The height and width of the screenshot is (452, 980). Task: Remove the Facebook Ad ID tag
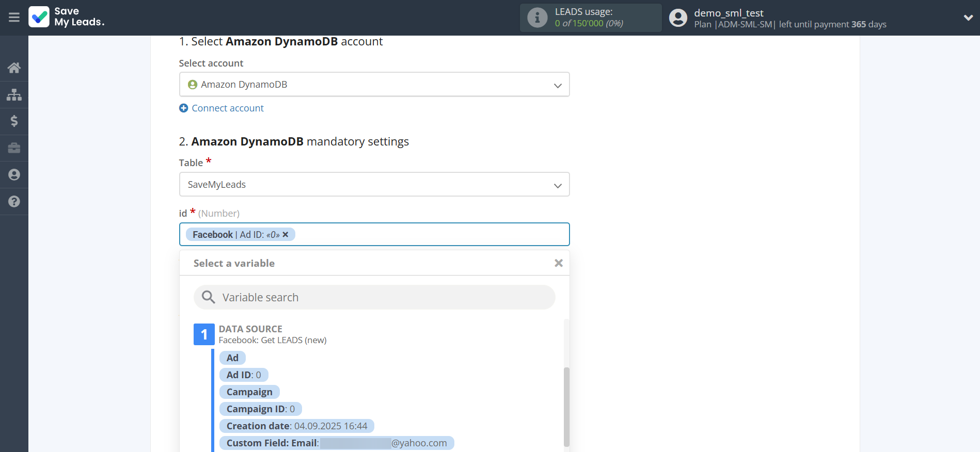click(x=286, y=235)
